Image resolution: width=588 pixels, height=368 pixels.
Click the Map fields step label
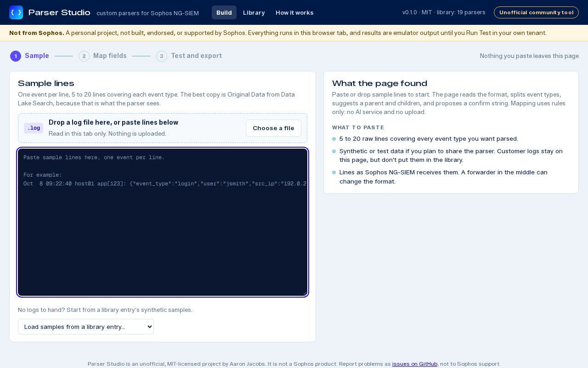[110, 56]
